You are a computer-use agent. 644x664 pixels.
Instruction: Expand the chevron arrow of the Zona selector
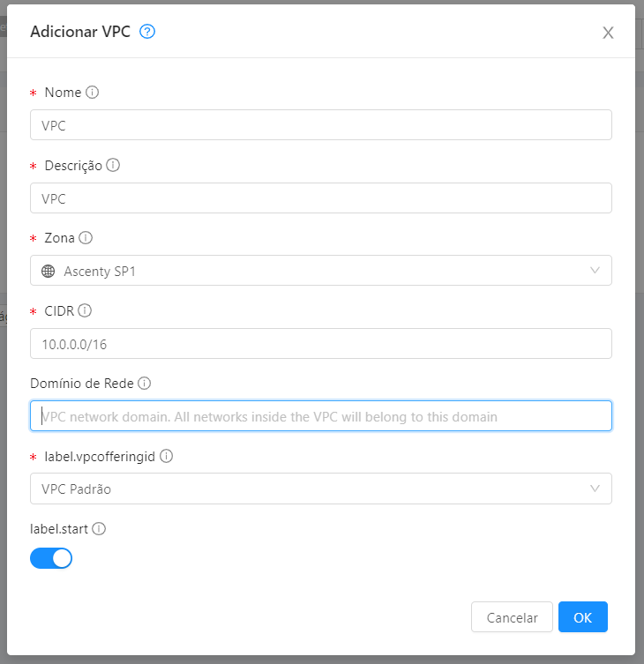tap(595, 270)
